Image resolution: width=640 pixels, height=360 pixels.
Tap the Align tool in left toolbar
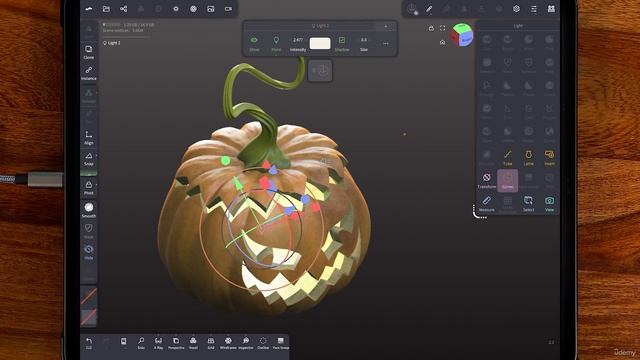(89, 138)
